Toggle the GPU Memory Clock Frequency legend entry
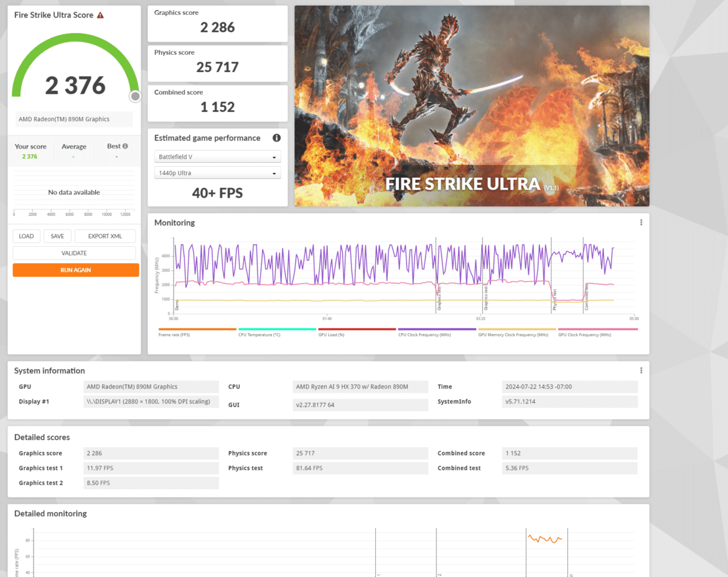This screenshot has width=728, height=577. (x=516, y=333)
